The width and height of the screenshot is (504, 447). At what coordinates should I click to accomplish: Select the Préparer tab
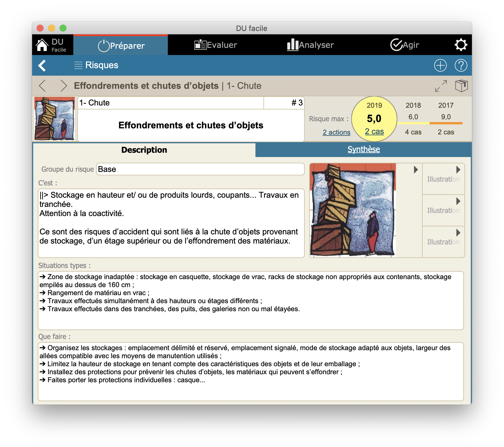121,45
